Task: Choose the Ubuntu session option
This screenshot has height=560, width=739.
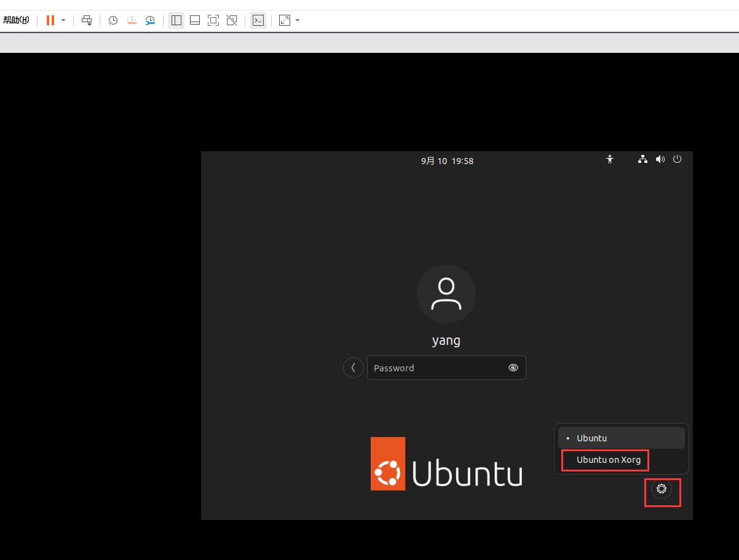Action: pyautogui.click(x=621, y=438)
